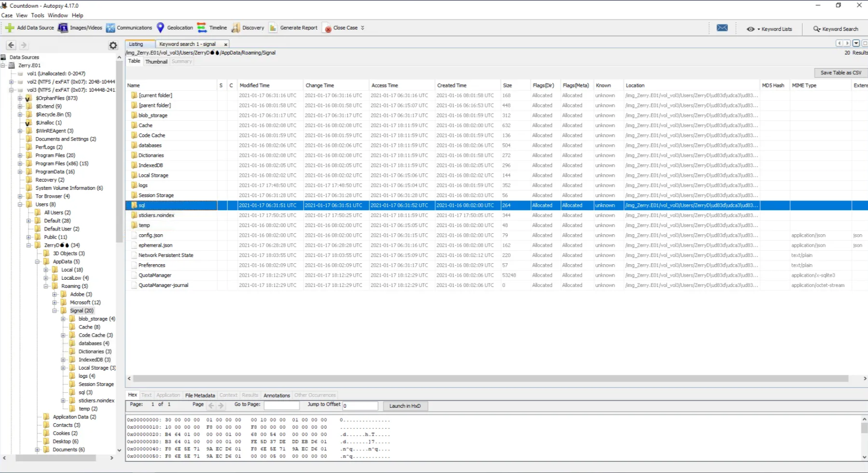The height and width of the screenshot is (473, 868).
Task: Click the Cache folder icon in table
Action: (x=134, y=125)
